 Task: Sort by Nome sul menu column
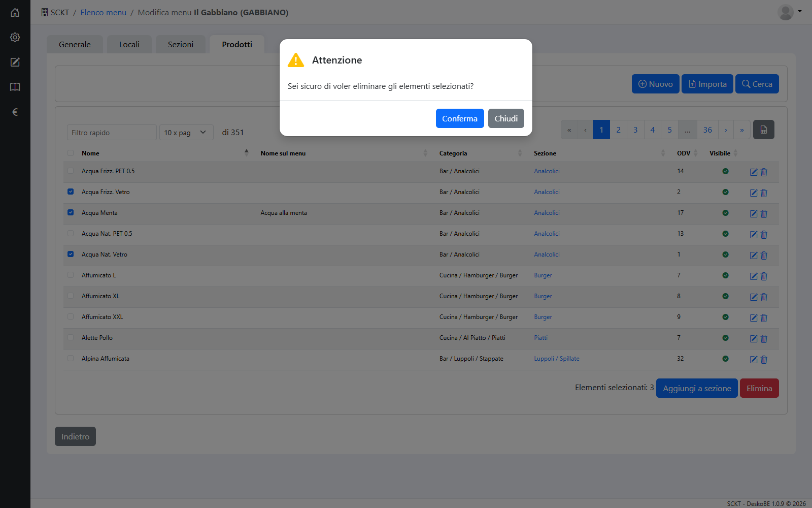[425, 153]
